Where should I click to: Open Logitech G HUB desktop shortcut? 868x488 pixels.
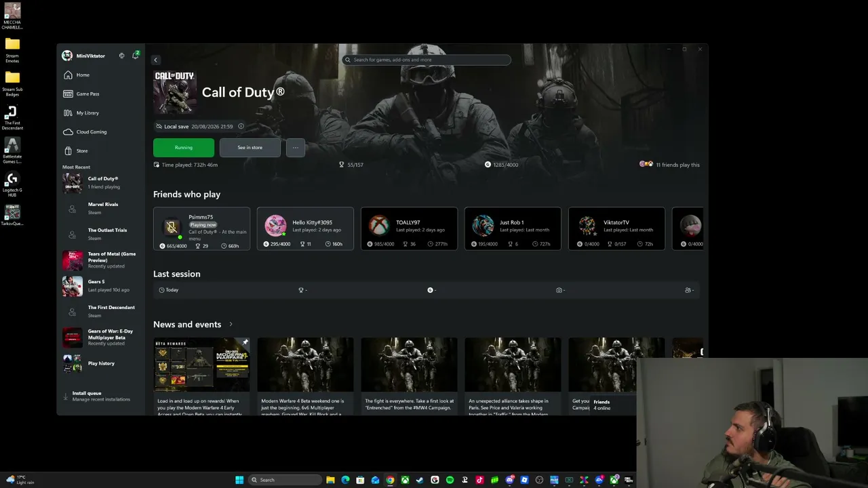click(x=12, y=184)
